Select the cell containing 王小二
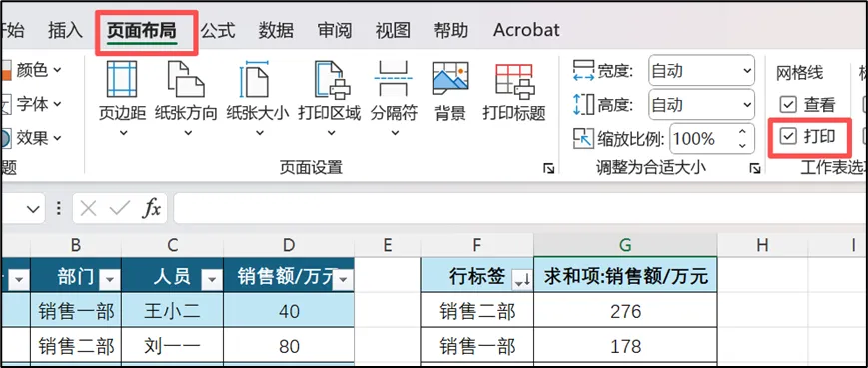The height and width of the screenshot is (368, 868). click(x=173, y=310)
